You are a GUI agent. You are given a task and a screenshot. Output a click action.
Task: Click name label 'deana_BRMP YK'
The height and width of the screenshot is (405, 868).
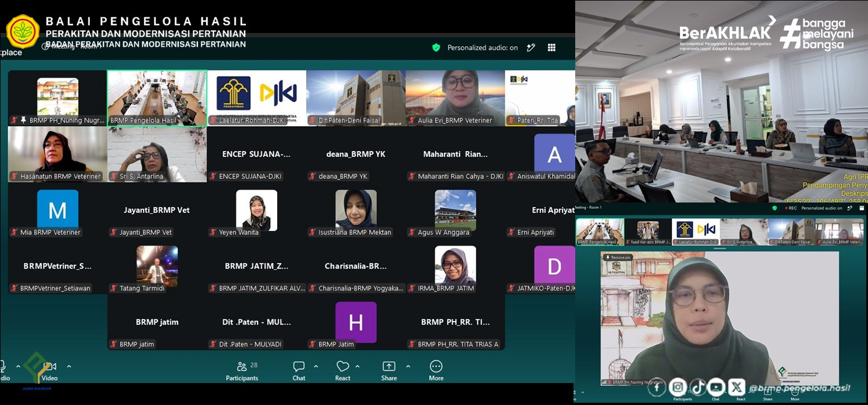pos(343,176)
